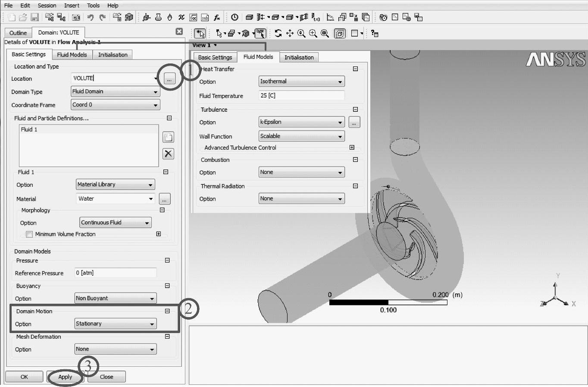Switch to left panel Fluid Models tab

click(x=72, y=55)
